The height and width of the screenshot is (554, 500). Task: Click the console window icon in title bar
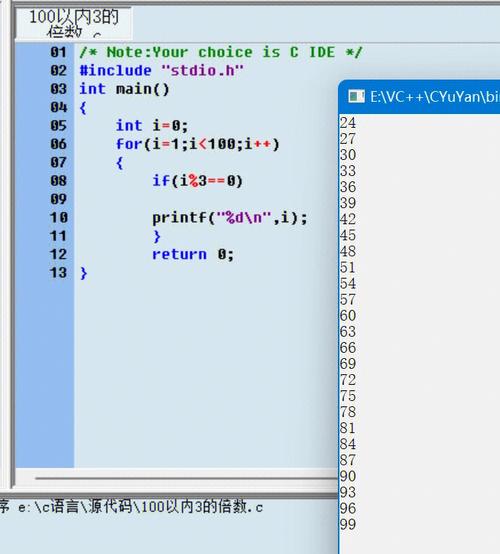(x=356, y=96)
